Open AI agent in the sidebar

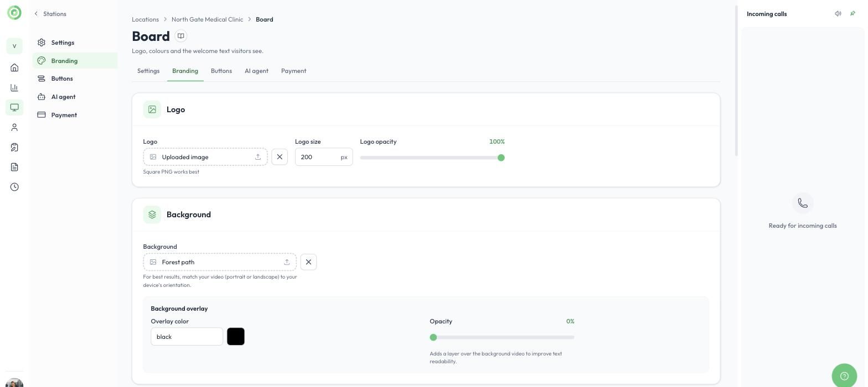[75, 97]
